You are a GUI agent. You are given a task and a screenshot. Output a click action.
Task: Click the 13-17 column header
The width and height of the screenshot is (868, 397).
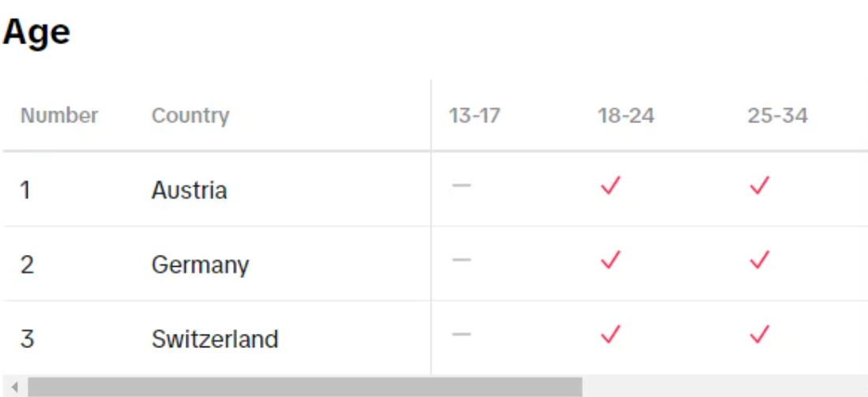[475, 115]
